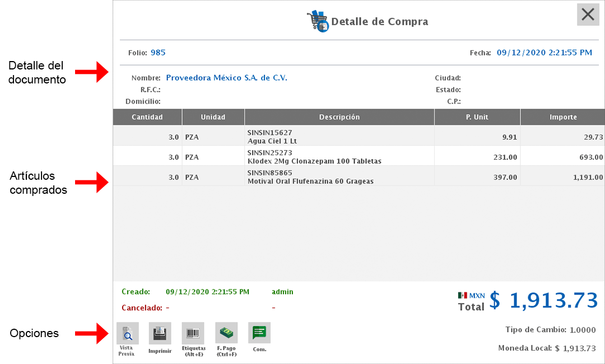Click the Tipo de Cambio value
Screen dimensions: 605x364
583,330
